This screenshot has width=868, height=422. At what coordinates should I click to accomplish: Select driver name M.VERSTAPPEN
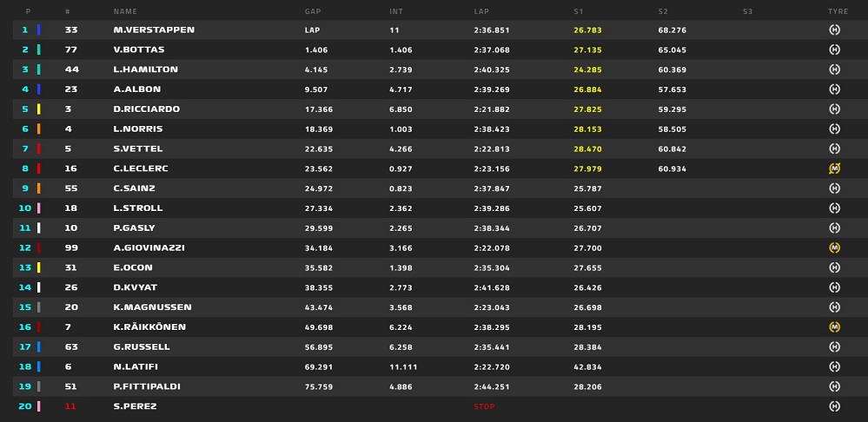[x=154, y=30]
